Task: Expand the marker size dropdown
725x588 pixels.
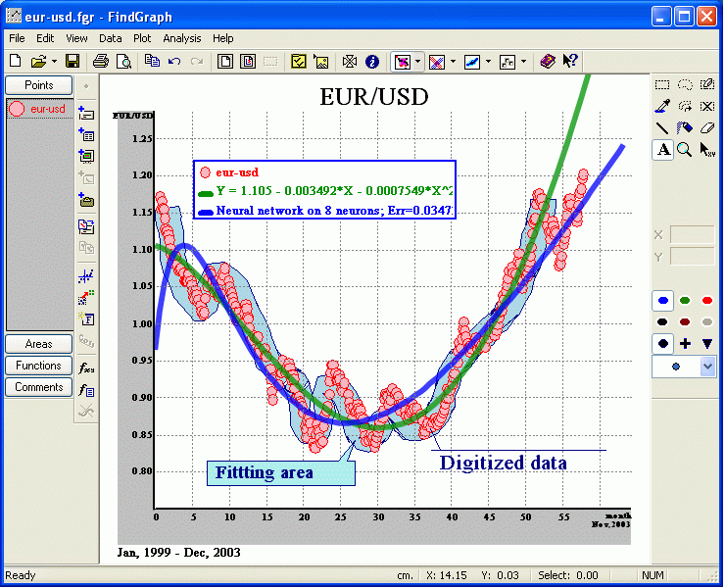Action: click(x=707, y=367)
